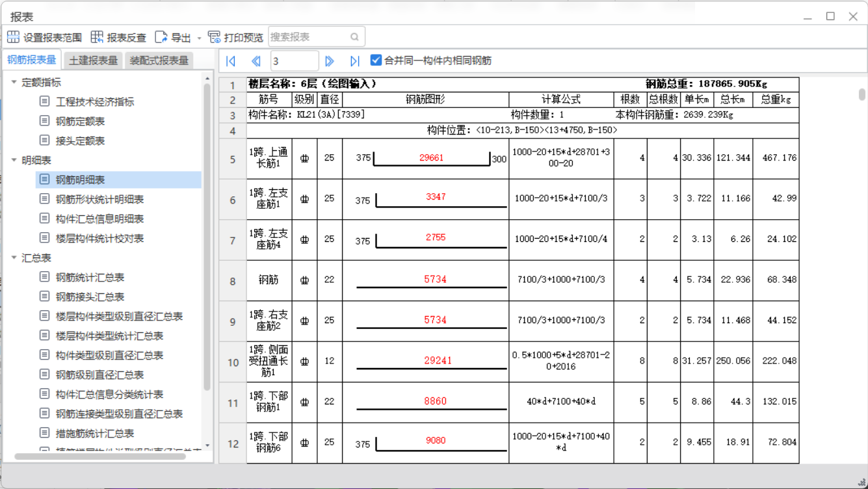This screenshot has height=489, width=868.
Task: Switch to 钢筋报表量 tab
Action: pos(32,60)
